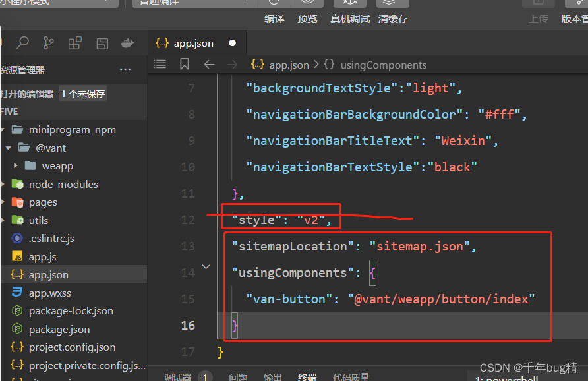588x381 pixels.
Task: Click the explorer more actions ellipsis
Action: tap(125, 69)
